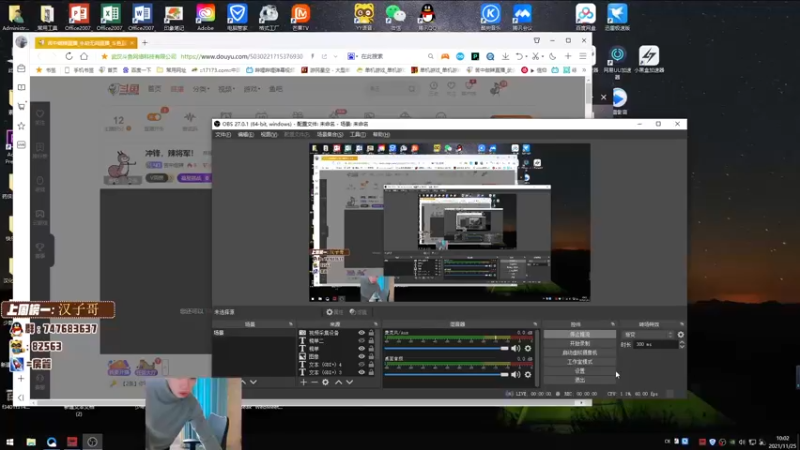Open OBS Tools menu
The width and height of the screenshot is (800, 450).
point(358,135)
